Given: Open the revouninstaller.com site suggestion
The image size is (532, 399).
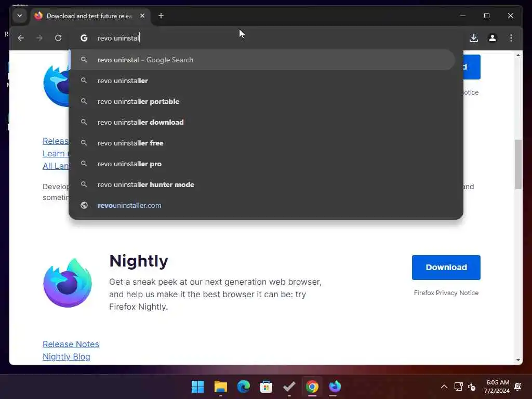Looking at the screenshot, I should [262, 205].
